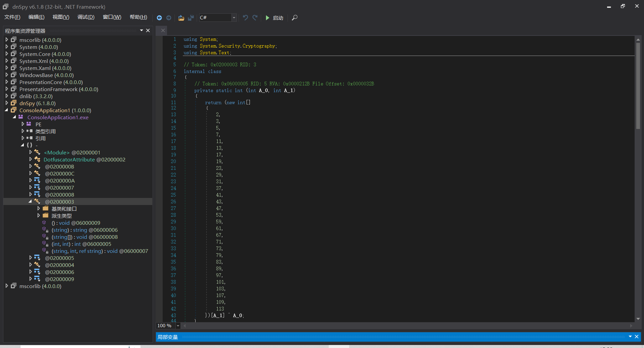644x348 pixels.
Task: Open the 编辑(E) menu
Action: 36,17
